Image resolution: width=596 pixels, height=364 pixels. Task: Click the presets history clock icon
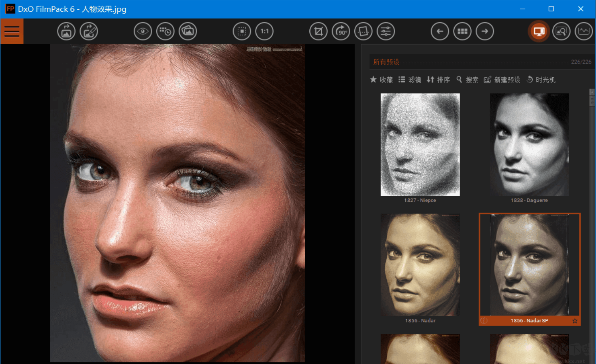pyautogui.click(x=166, y=31)
